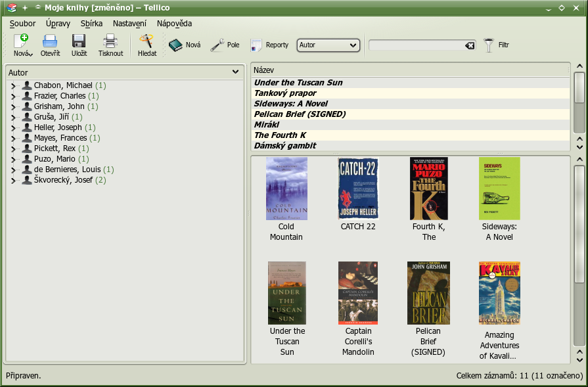The height and width of the screenshot is (387, 588).
Task: Expand the de Bernieres, Louis tree node
Action: pyautogui.click(x=13, y=170)
